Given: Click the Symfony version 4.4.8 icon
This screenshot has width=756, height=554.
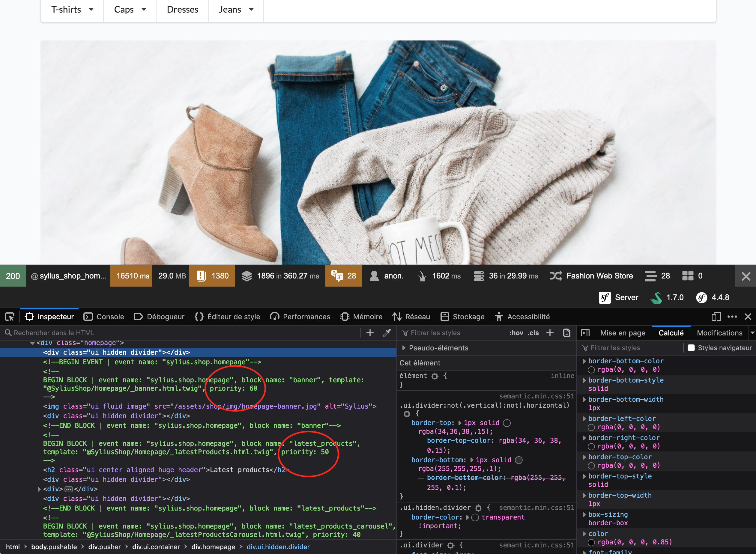Looking at the screenshot, I should 702,297.
